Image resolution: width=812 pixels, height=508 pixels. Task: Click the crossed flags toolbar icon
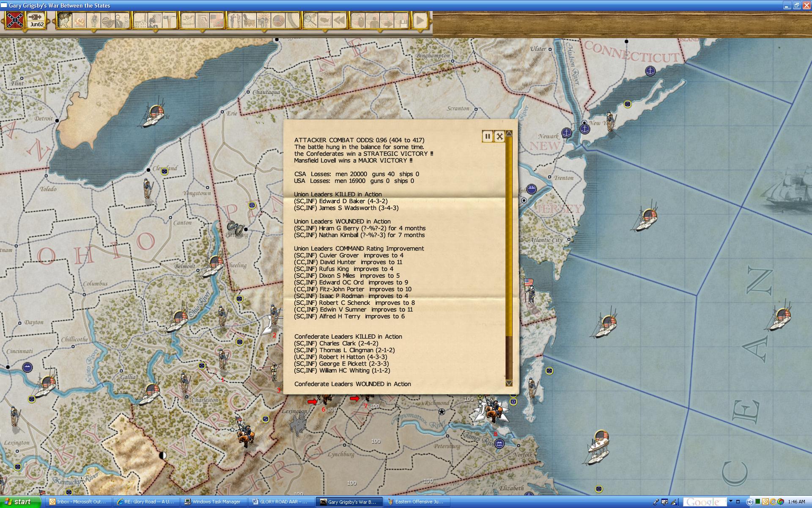tap(217, 20)
